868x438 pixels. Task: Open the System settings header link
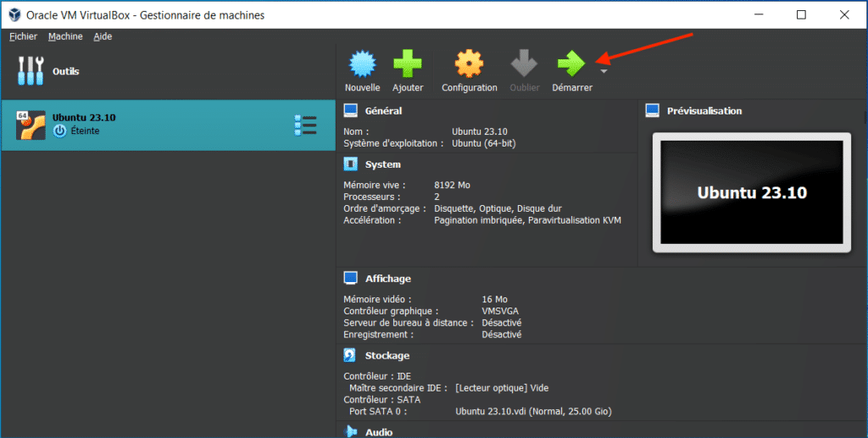(382, 164)
